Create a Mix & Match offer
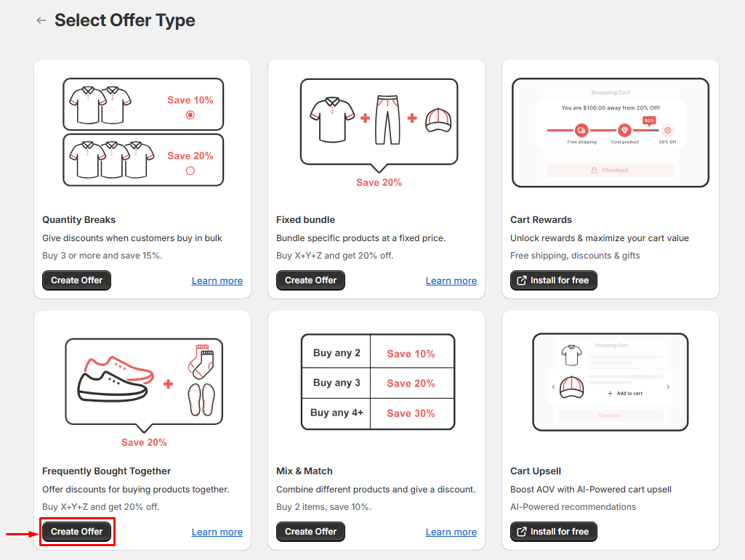Image resolution: width=745 pixels, height=560 pixels. pyautogui.click(x=310, y=532)
